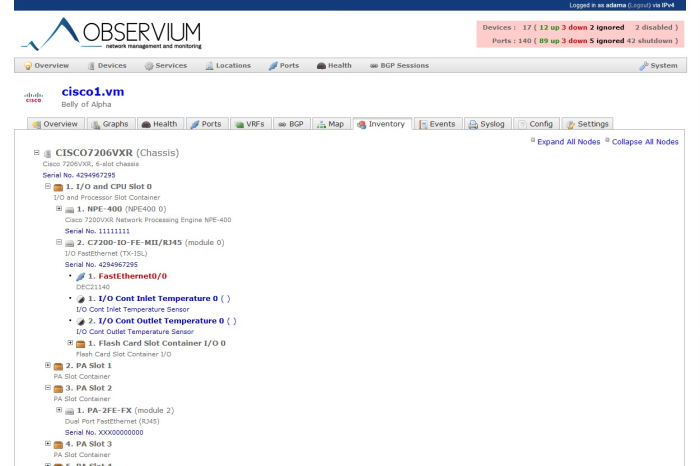Collapse the I/O and CPU Slot 0 node
Viewport: 700px width, 466px height.
[x=48, y=186]
